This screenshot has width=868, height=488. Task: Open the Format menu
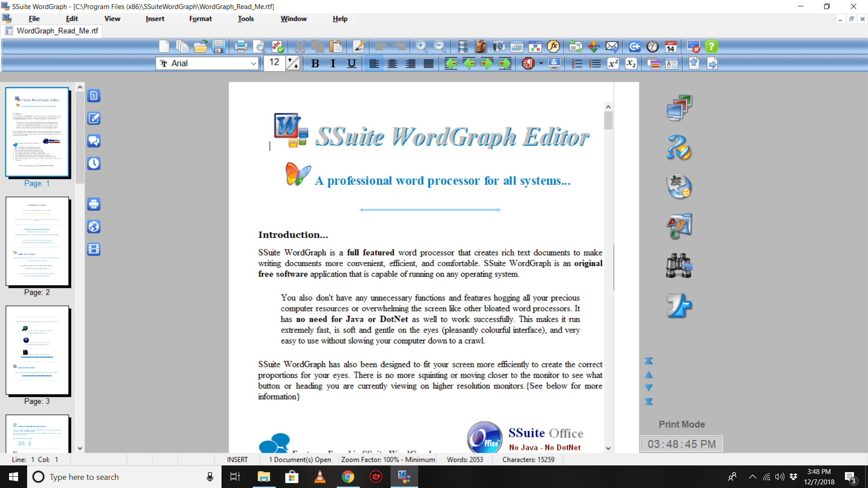tap(200, 19)
